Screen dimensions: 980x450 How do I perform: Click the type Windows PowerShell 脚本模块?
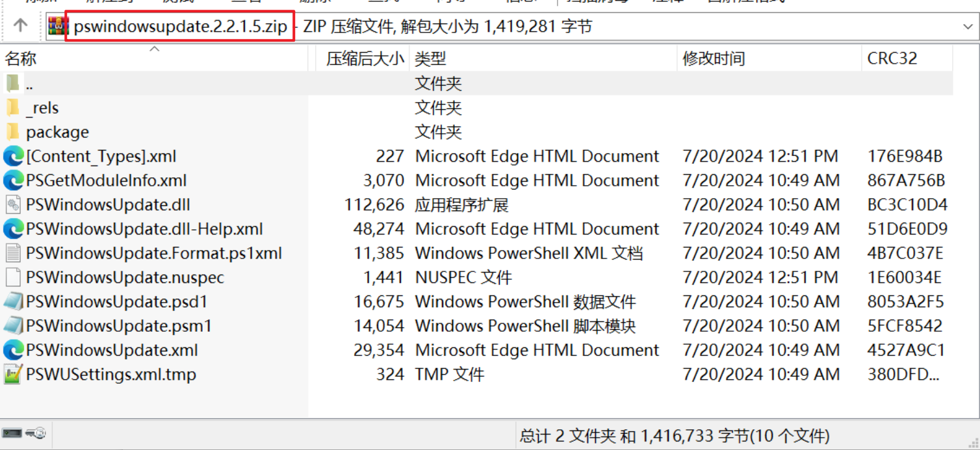click(x=525, y=326)
